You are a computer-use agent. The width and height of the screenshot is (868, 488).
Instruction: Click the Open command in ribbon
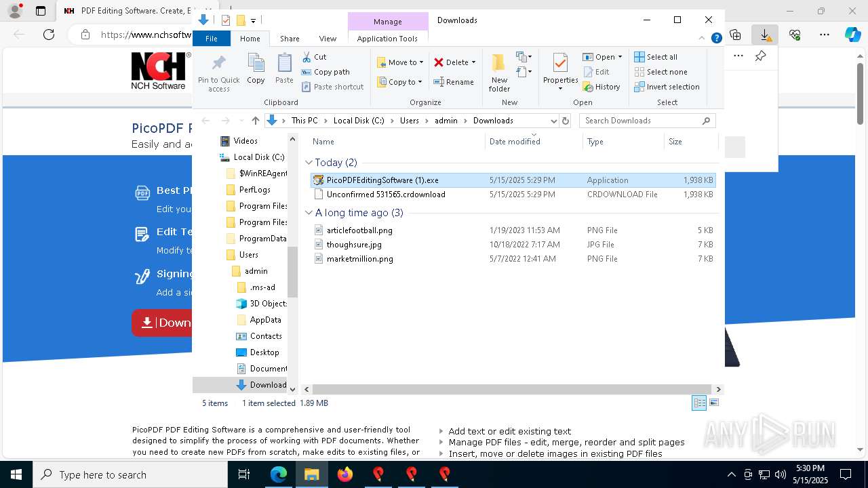pyautogui.click(x=602, y=57)
